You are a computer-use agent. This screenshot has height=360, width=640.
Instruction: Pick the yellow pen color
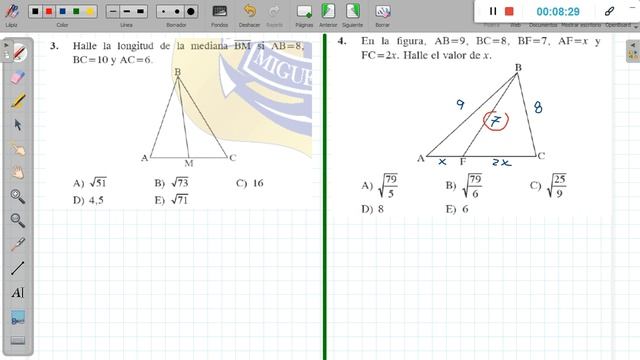point(90,11)
